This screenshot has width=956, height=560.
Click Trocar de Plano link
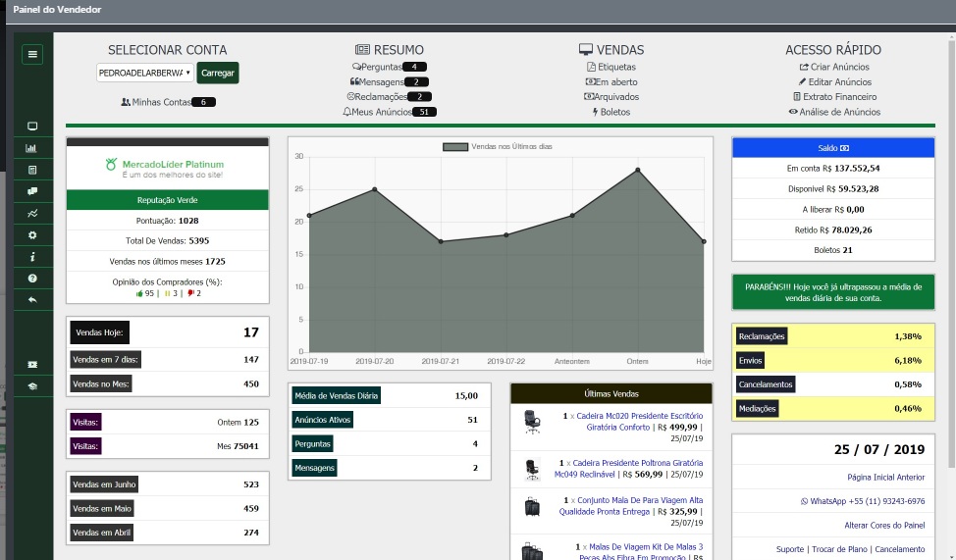coord(839,549)
